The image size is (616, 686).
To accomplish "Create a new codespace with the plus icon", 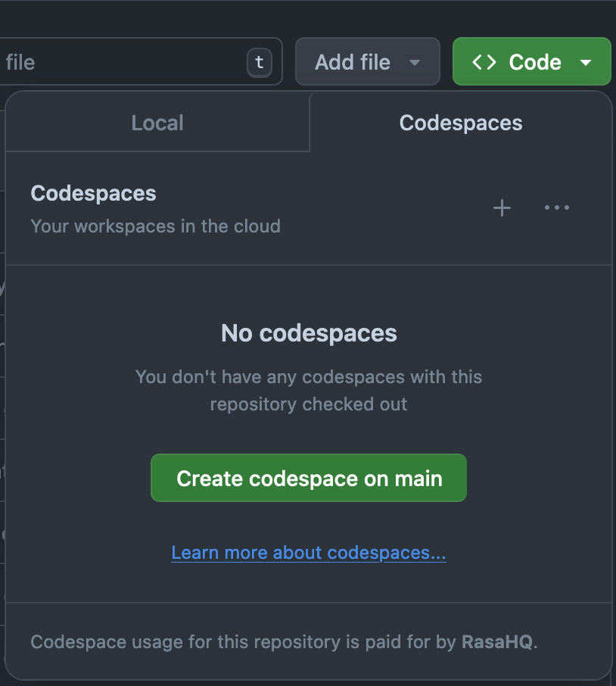I will click(501, 207).
